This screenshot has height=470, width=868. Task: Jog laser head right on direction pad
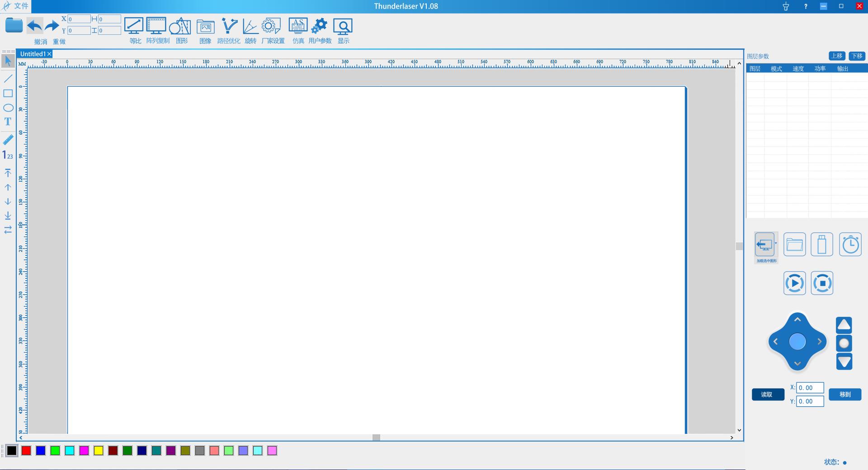(x=819, y=342)
